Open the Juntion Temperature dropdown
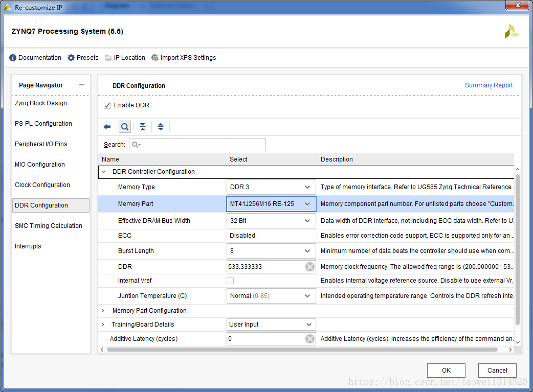Screen dimensions: 533x392 (307, 296)
